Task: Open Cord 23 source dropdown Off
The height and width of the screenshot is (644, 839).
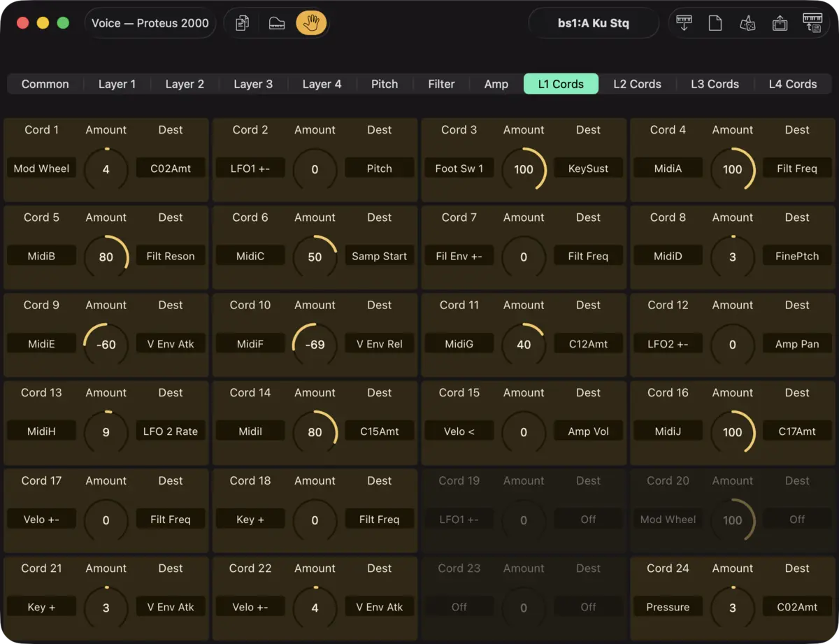Action: tap(459, 607)
